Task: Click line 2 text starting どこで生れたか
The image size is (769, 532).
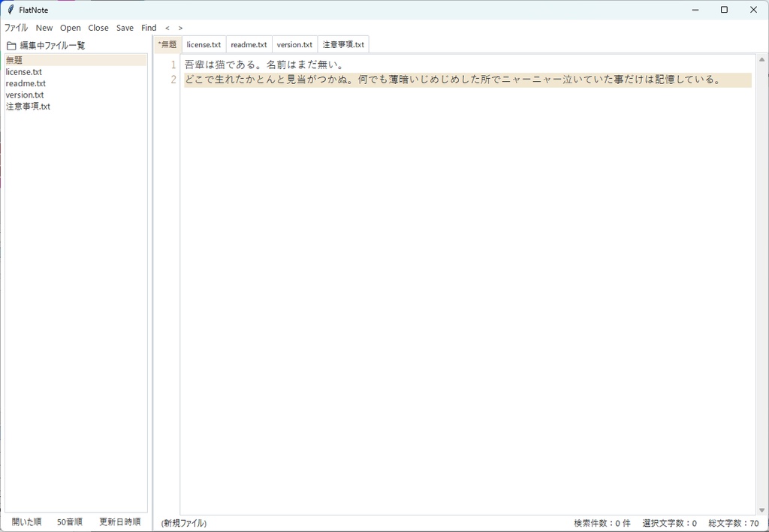Action: (x=452, y=80)
